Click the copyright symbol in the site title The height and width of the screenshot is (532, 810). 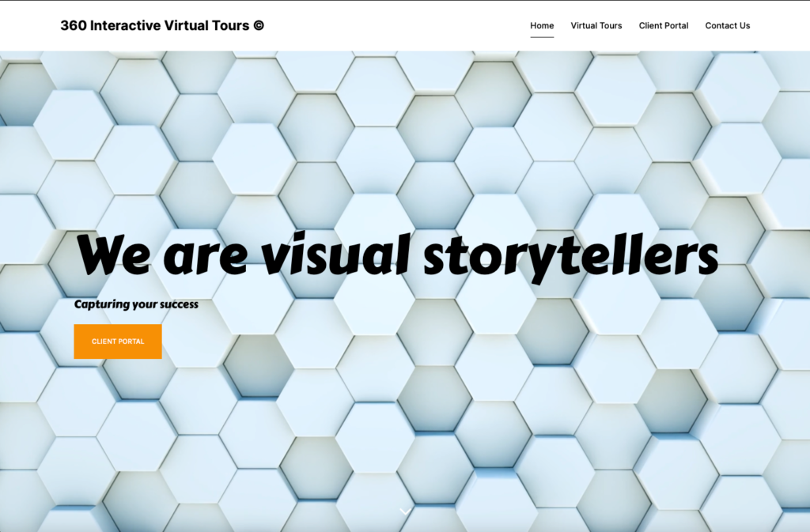click(x=259, y=25)
